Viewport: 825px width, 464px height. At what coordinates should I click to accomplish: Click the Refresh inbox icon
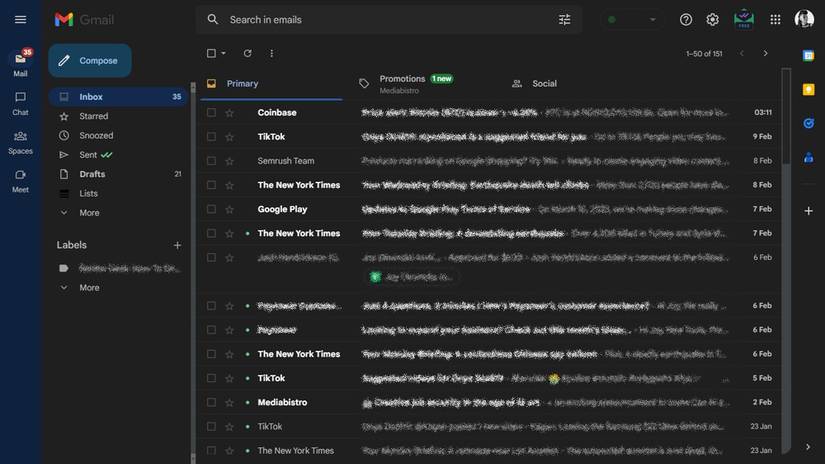pyautogui.click(x=247, y=53)
